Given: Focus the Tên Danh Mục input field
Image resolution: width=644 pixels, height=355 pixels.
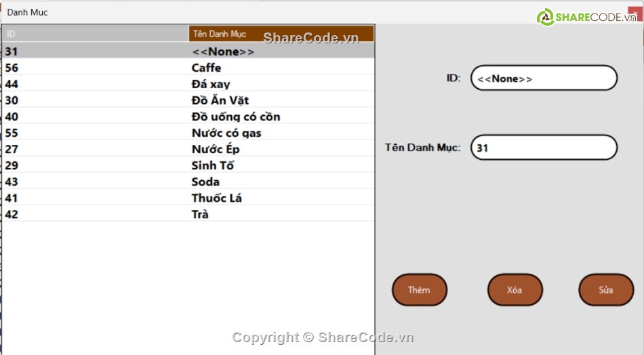Looking at the screenshot, I should coord(544,147).
